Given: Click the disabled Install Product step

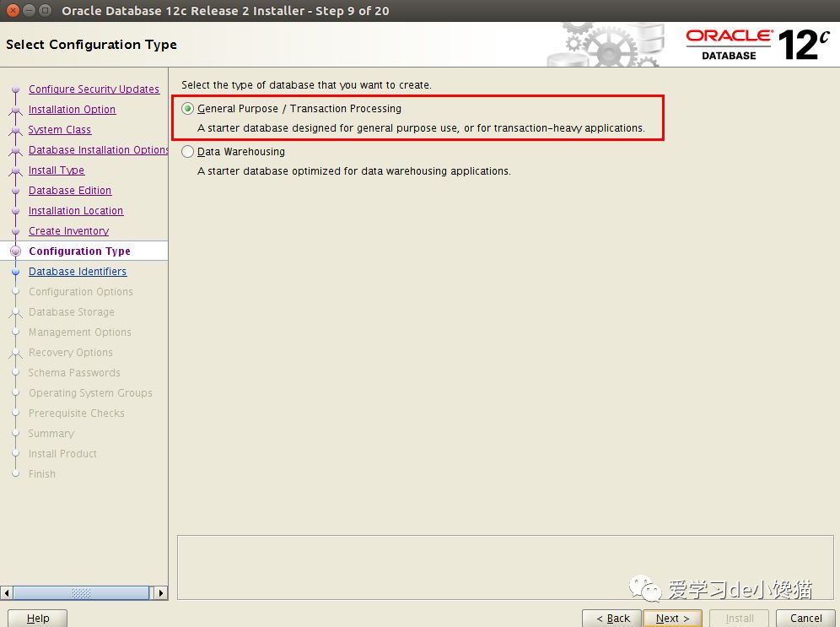Looking at the screenshot, I should (62, 453).
